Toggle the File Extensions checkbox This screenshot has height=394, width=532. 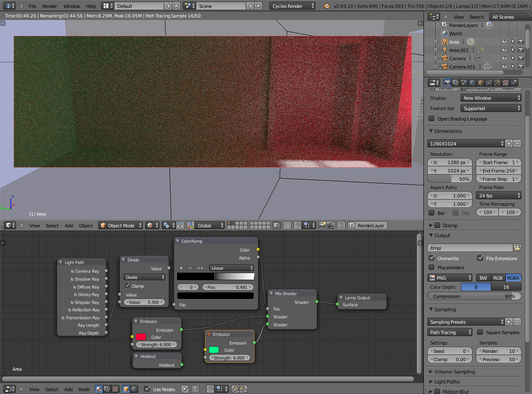(480, 258)
